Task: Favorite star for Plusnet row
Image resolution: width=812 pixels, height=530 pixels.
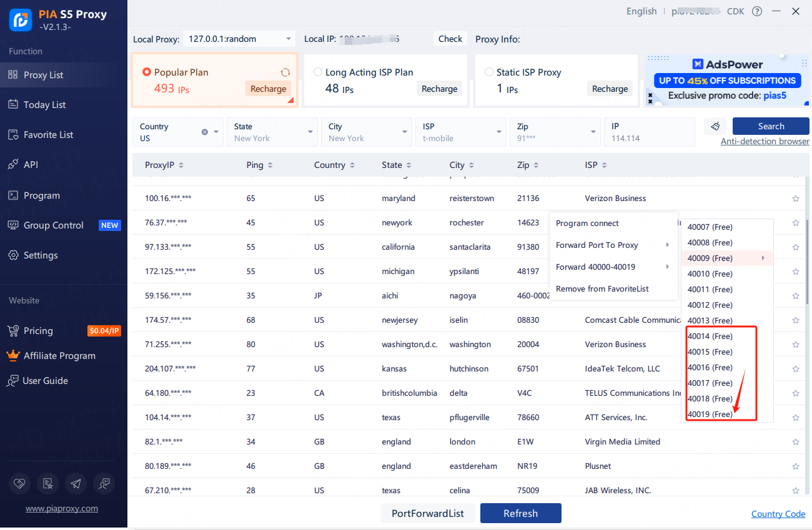Action: (x=796, y=466)
